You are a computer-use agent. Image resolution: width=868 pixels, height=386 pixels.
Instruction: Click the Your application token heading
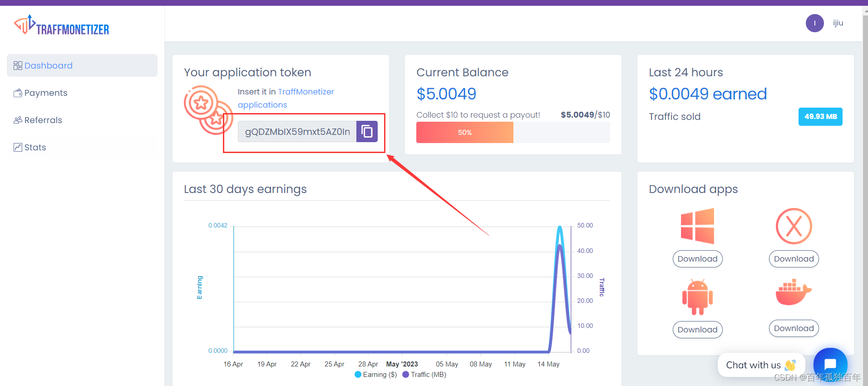(x=247, y=73)
